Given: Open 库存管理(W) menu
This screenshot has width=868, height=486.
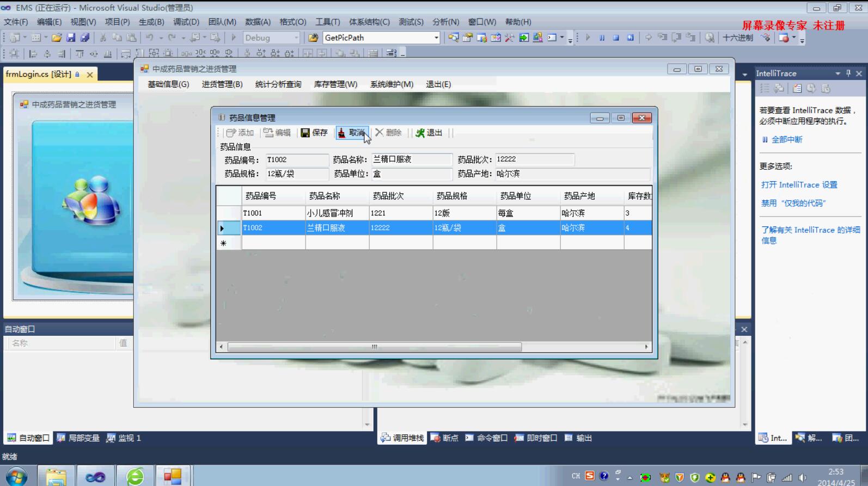Looking at the screenshot, I should pyautogui.click(x=335, y=84).
